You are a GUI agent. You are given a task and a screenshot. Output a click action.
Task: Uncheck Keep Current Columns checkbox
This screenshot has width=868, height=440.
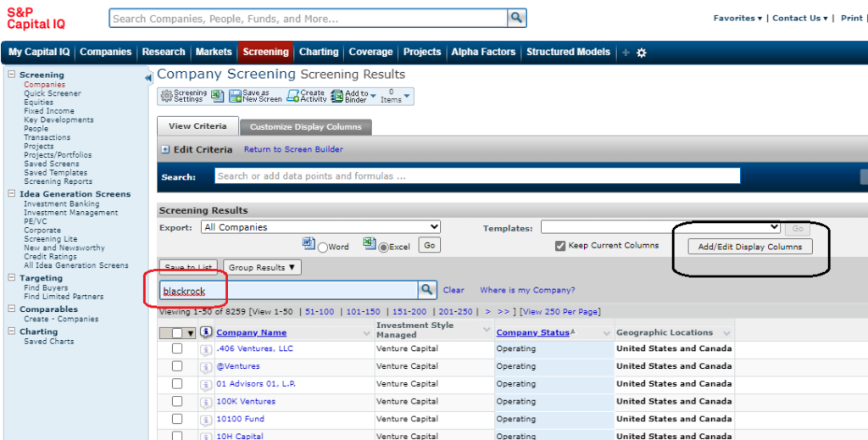(x=559, y=246)
